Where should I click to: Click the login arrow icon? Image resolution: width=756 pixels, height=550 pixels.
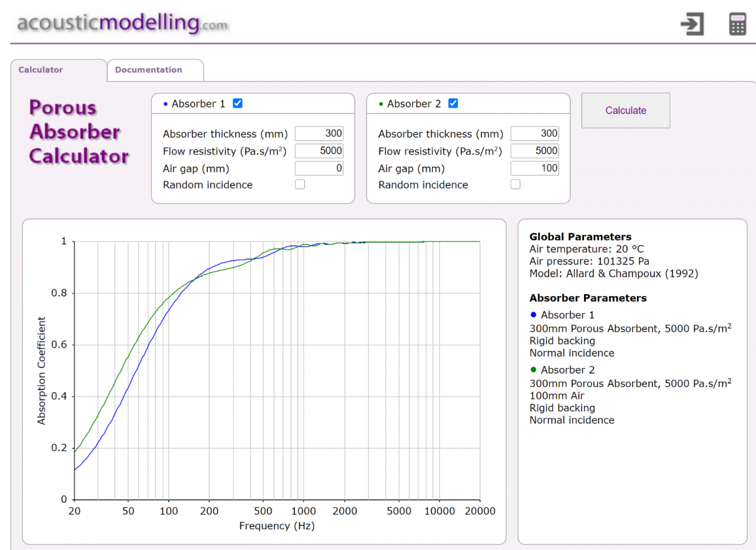click(692, 25)
